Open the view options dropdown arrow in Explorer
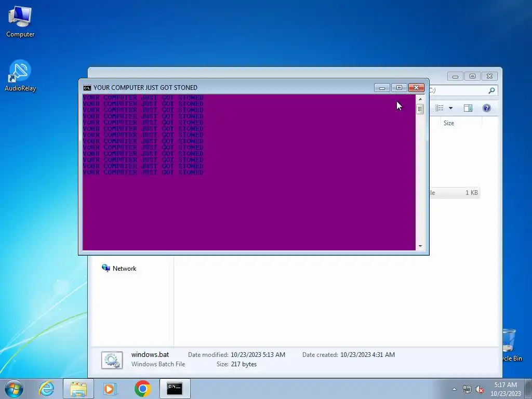The image size is (532, 399). point(450,108)
